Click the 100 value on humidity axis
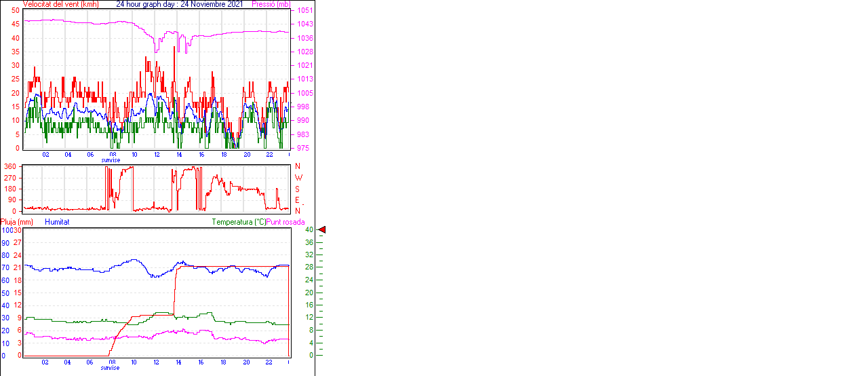The image size is (868, 376). pos(6,231)
